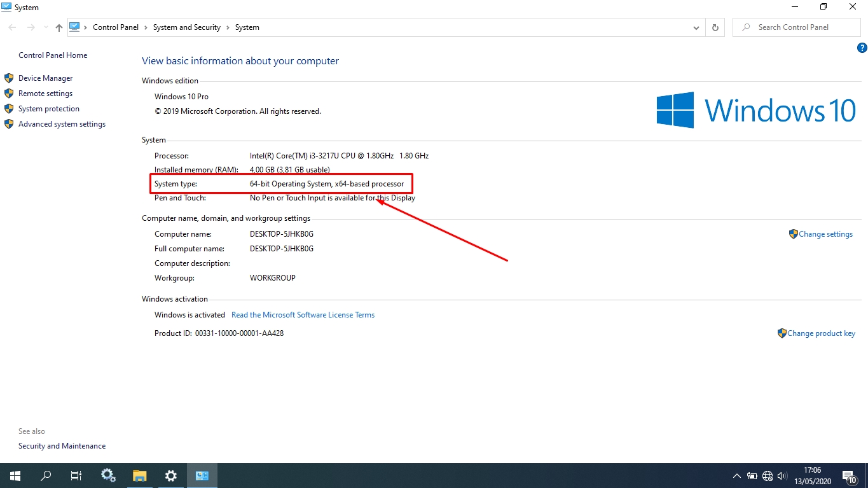
Task: Show hidden tray icons chevron
Action: coord(737,476)
